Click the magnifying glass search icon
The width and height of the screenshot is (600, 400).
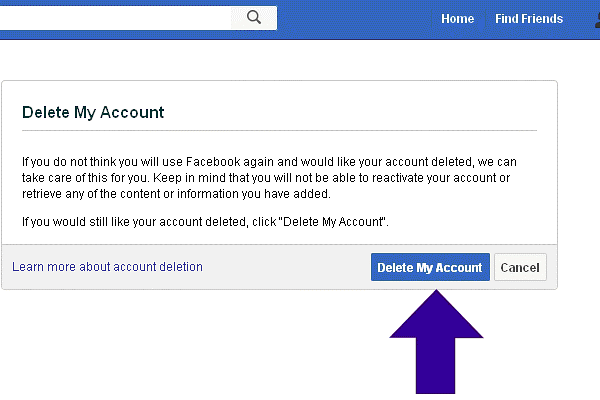tap(254, 17)
